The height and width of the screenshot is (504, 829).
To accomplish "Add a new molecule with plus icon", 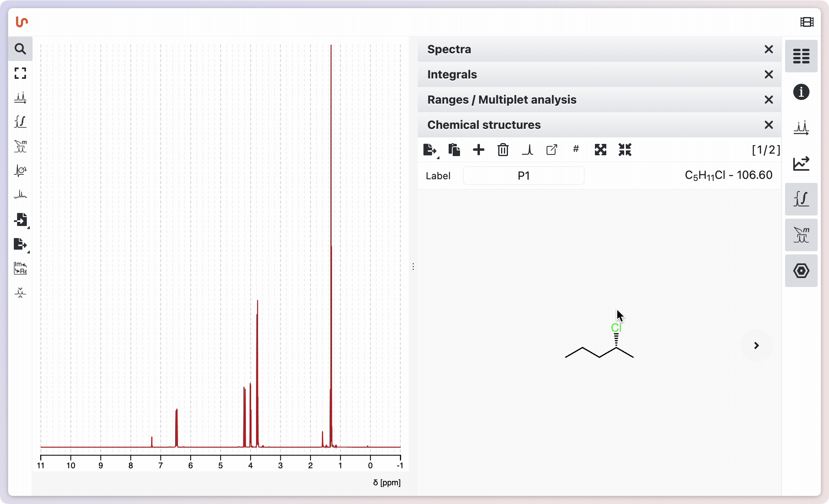I will (x=479, y=150).
